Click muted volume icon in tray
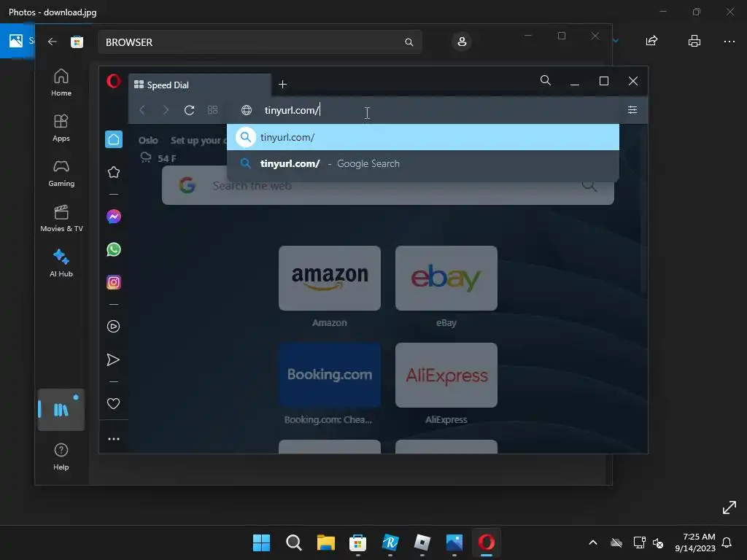747x560 pixels. pyautogui.click(x=658, y=542)
